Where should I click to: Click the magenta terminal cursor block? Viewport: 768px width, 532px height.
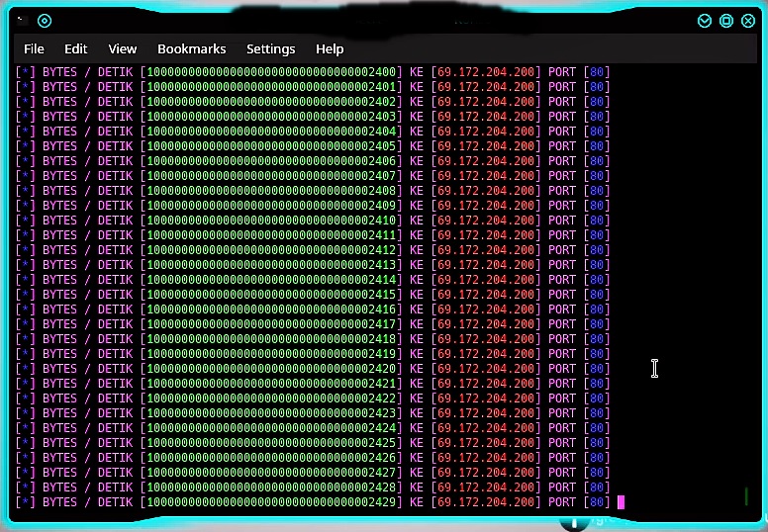622,502
